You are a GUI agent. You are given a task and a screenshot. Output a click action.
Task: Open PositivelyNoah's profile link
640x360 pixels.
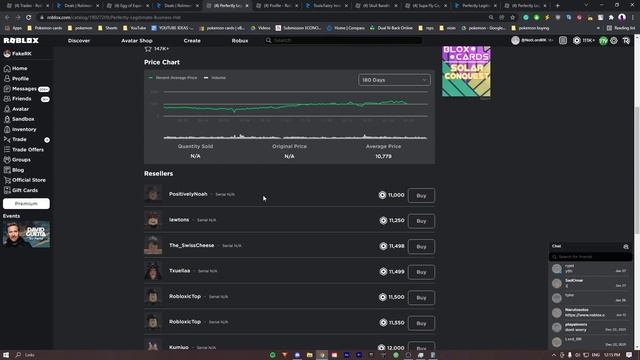tap(188, 194)
